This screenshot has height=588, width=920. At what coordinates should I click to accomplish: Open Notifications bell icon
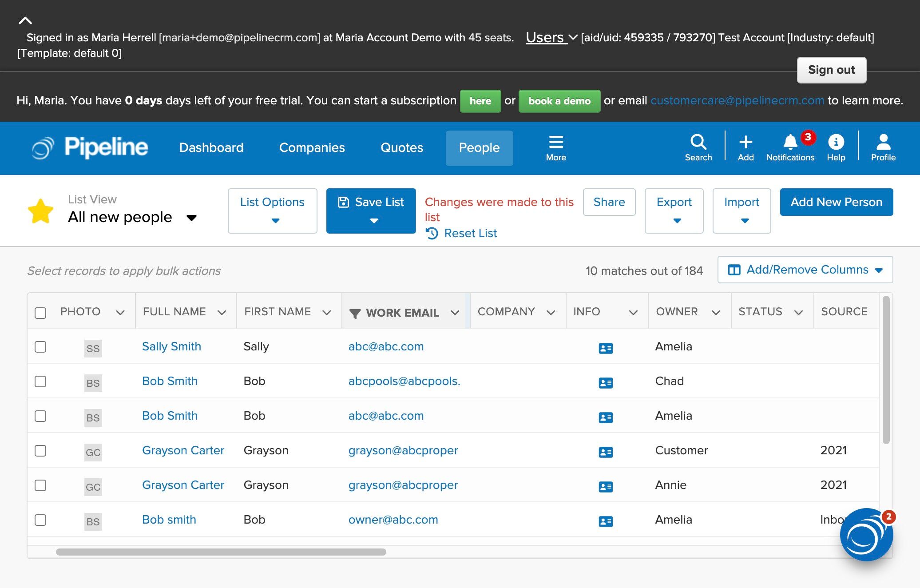790,143
